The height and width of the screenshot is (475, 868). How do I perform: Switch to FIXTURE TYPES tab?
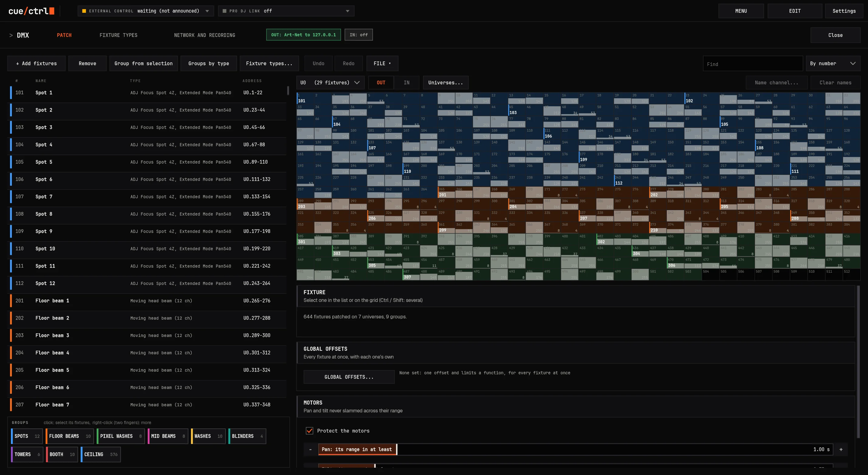pos(118,35)
